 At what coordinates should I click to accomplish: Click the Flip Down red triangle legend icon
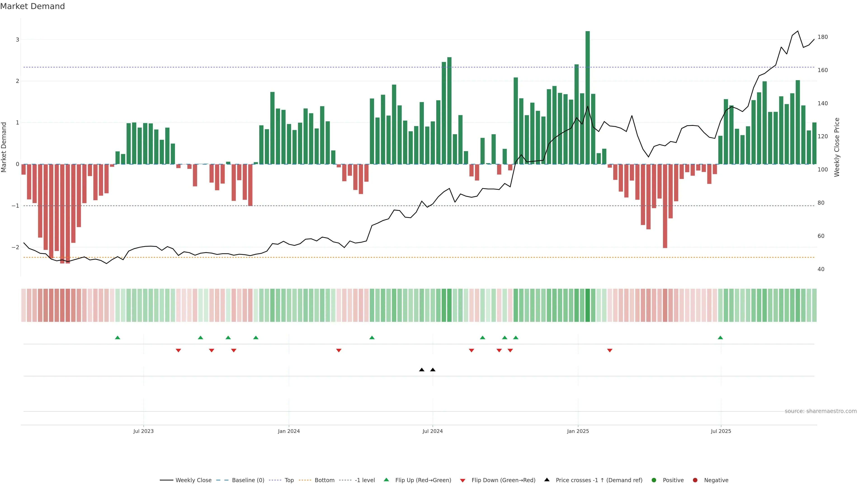click(462, 480)
